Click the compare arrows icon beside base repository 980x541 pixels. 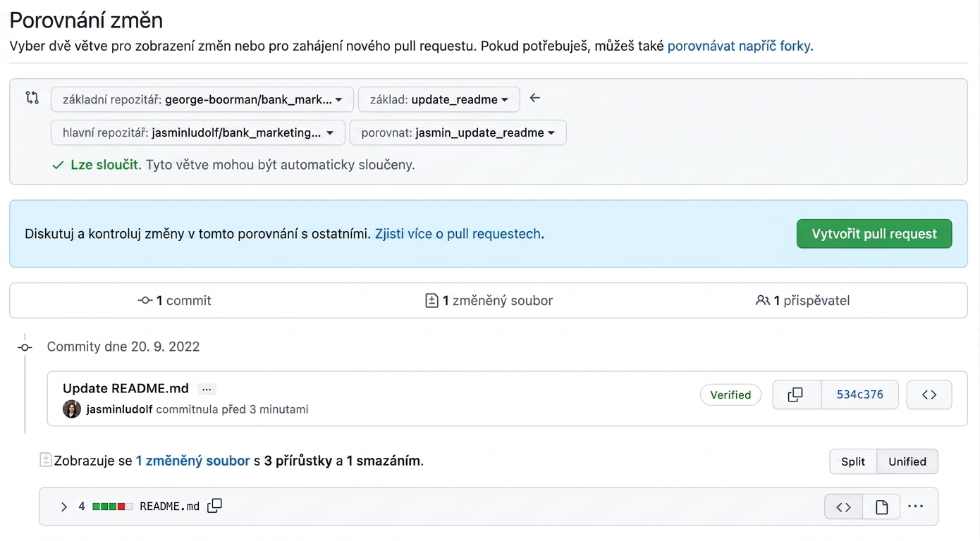32,98
